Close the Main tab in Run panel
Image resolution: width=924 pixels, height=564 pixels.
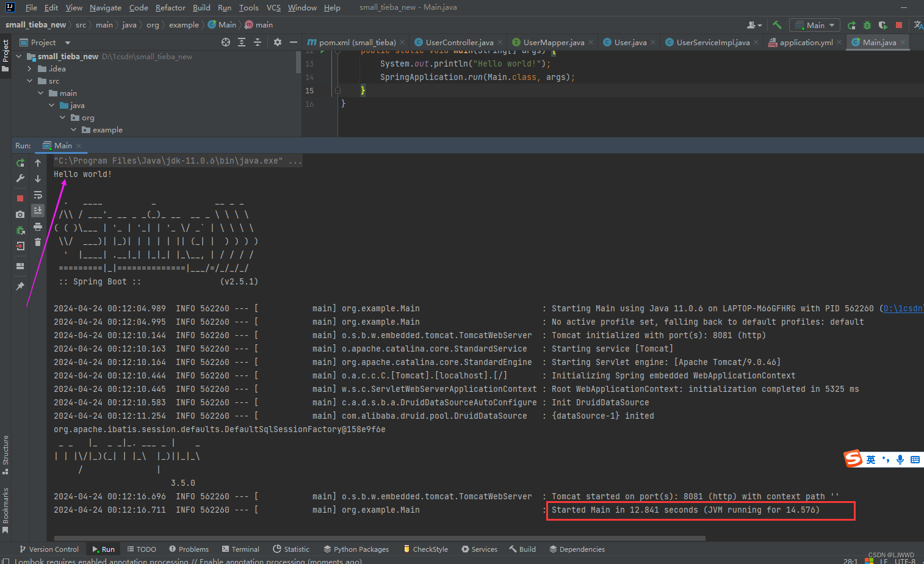(79, 146)
